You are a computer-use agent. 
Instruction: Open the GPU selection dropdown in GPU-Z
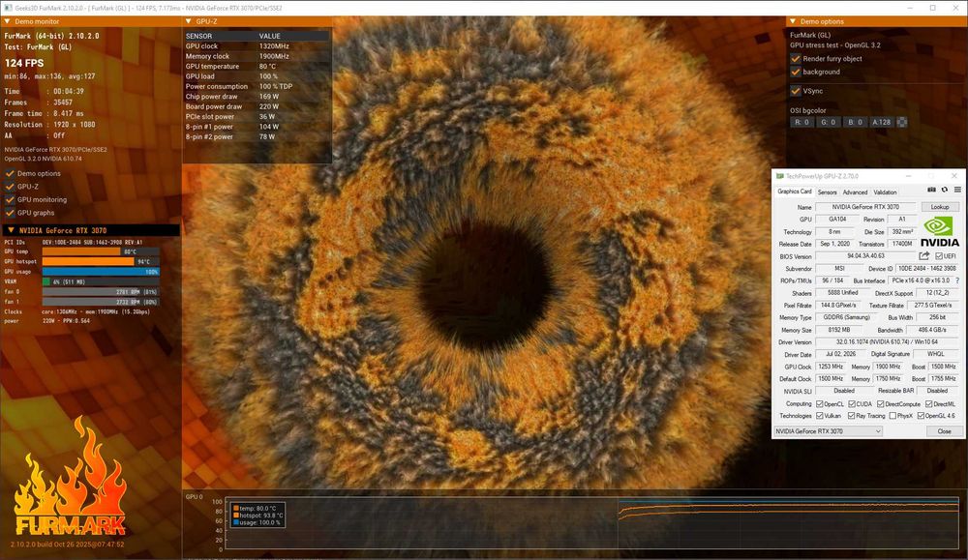click(x=828, y=431)
